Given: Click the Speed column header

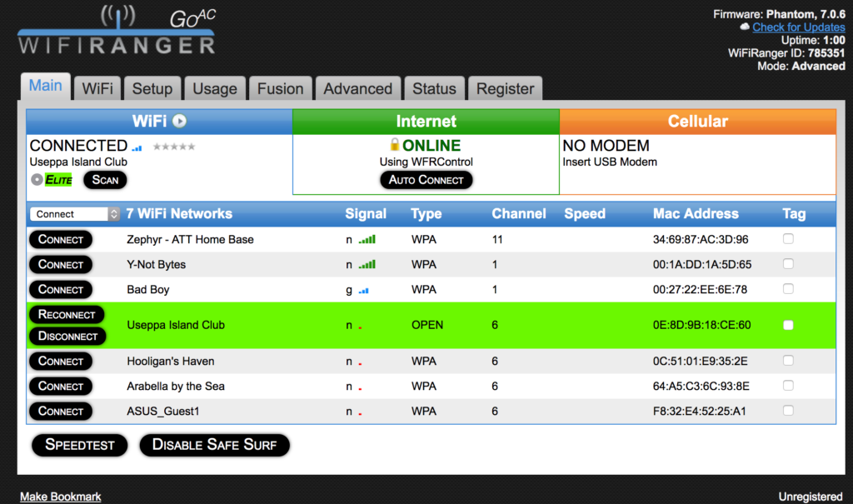Looking at the screenshot, I should (585, 214).
